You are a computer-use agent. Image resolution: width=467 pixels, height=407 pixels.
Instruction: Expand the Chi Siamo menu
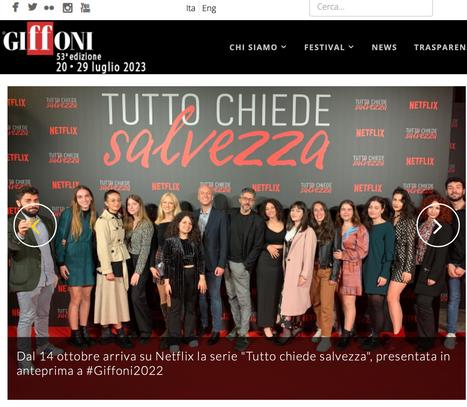[x=258, y=47]
